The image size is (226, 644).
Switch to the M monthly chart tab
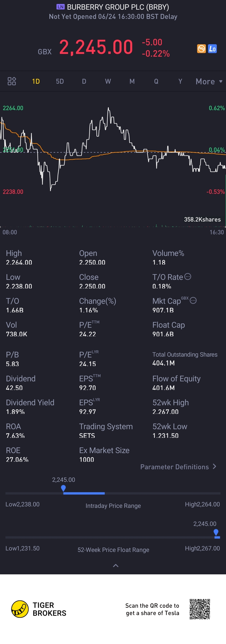pyautogui.click(x=132, y=81)
